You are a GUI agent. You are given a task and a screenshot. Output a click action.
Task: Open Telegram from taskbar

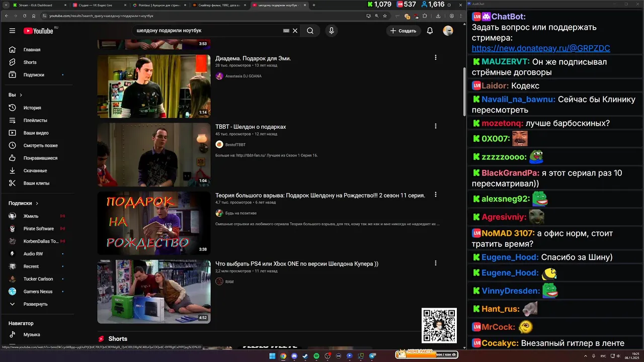click(372, 356)
